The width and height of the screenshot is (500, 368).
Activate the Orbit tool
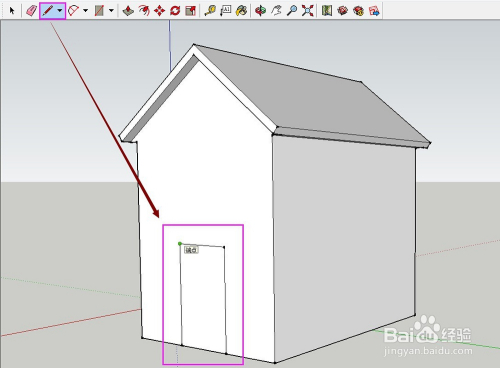click(260, 11)
